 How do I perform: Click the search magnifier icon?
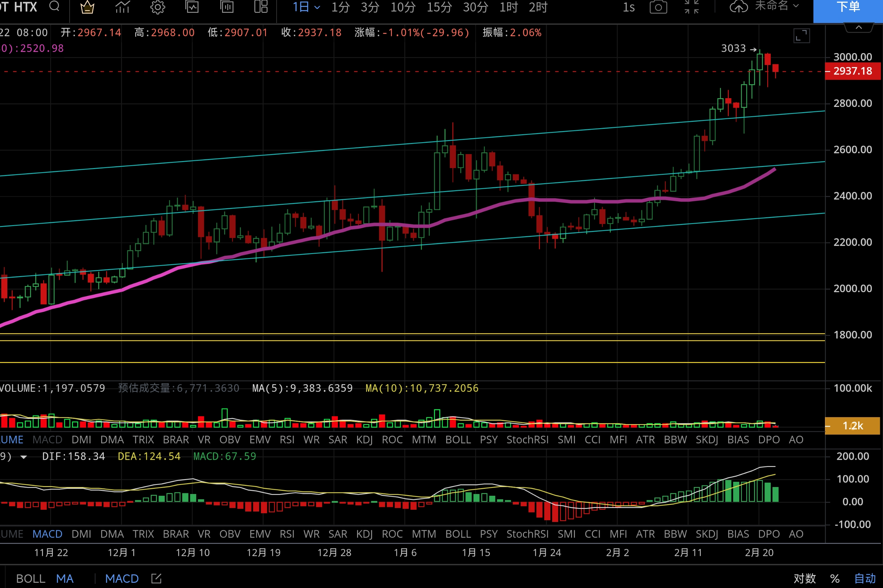55,6
